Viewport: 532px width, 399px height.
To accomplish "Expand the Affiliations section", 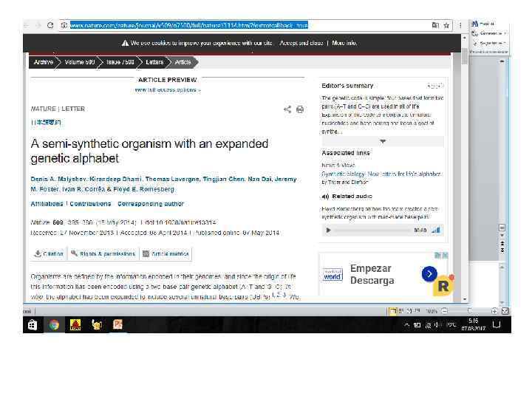I will coord(47,204).
